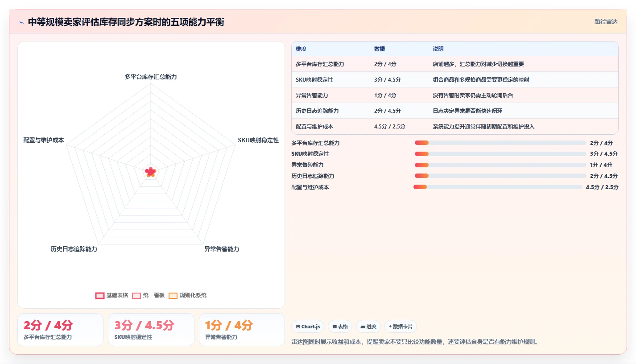Toggle the 统一看板 legend item
This screenshot has width=636, height=364.
pos(149,295)
